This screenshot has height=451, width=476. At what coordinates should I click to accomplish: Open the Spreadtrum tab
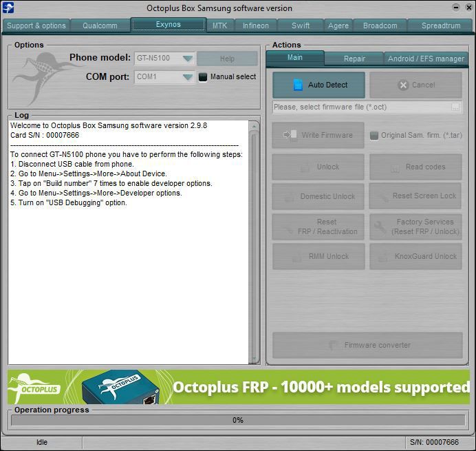coord(441,25)
